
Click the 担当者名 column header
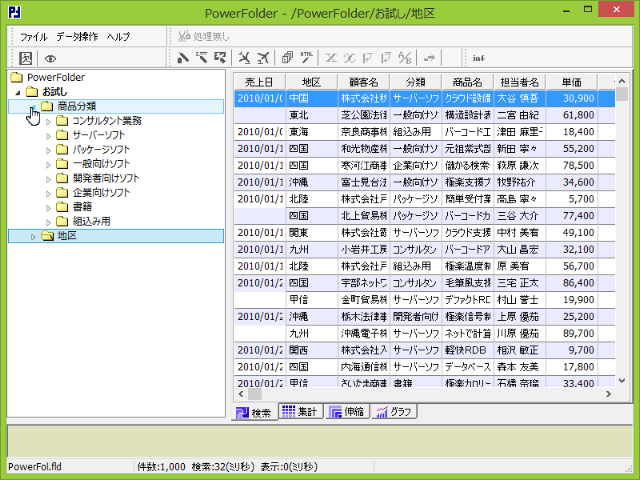click(x=520, y=82)
